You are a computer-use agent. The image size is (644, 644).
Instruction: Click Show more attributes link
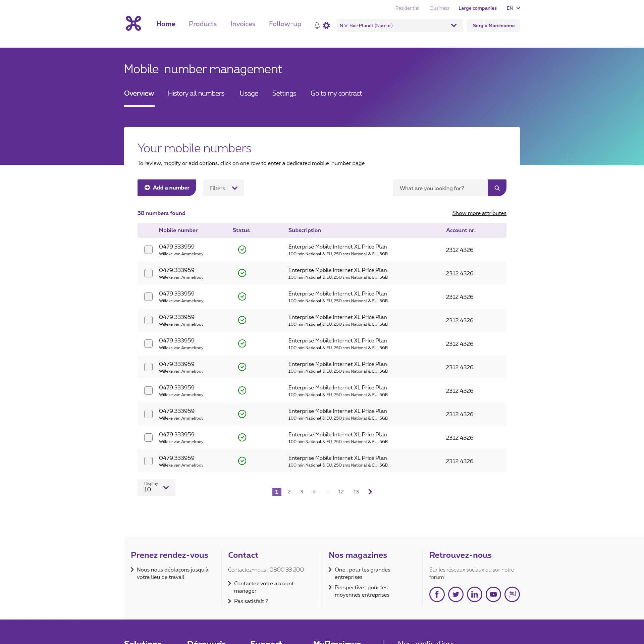pyautogui.click(x=479, y=213)
